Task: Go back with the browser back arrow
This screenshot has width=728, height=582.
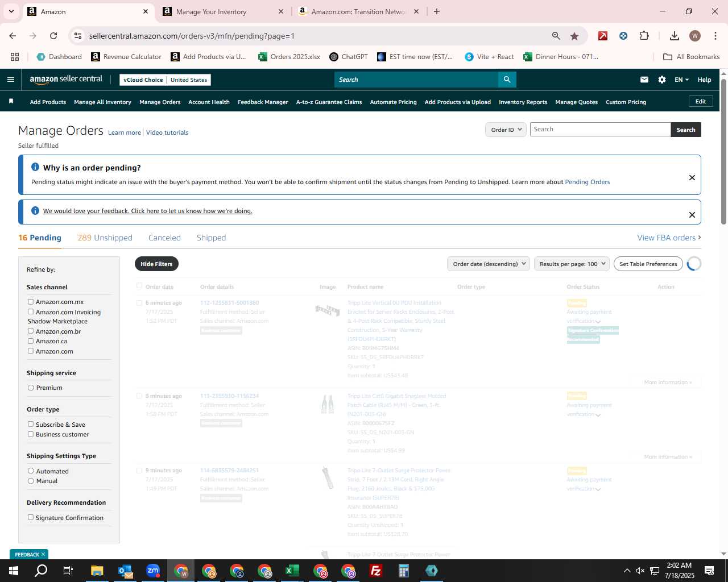Action: pyautogui.click(x=13, y=36)
